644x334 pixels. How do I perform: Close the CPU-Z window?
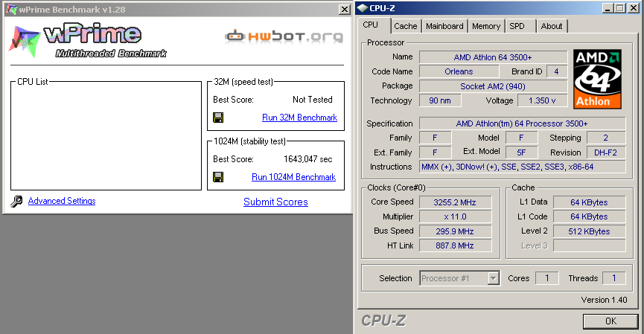coord(634,8)
